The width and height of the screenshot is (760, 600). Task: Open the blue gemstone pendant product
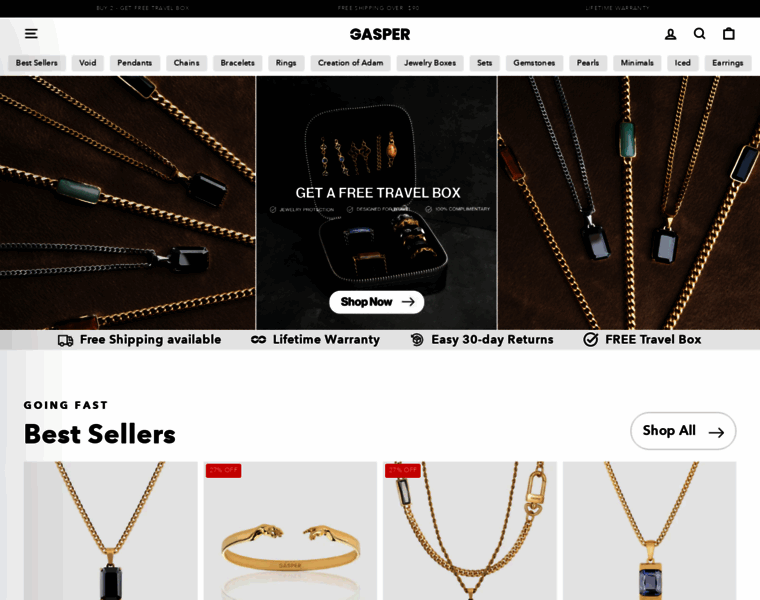point(649,531)
